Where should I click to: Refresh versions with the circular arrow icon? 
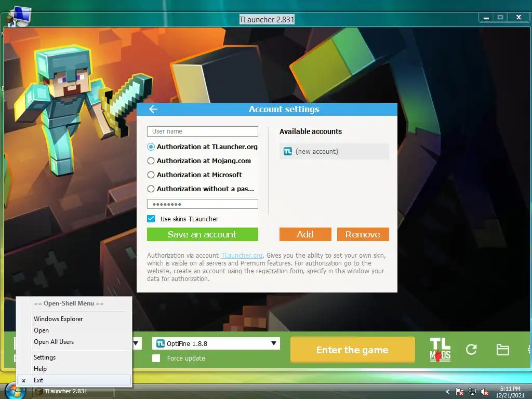[471, 350]
